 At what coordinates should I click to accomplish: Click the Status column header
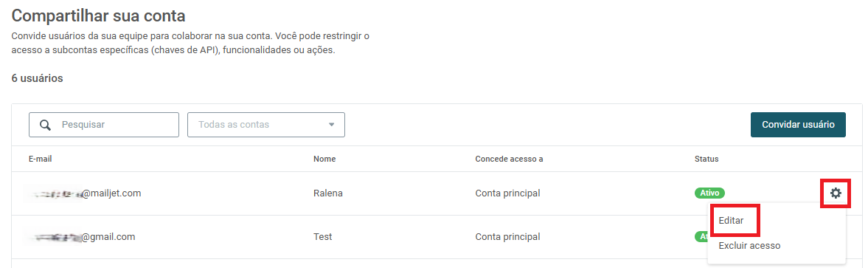tap(706, 159)
